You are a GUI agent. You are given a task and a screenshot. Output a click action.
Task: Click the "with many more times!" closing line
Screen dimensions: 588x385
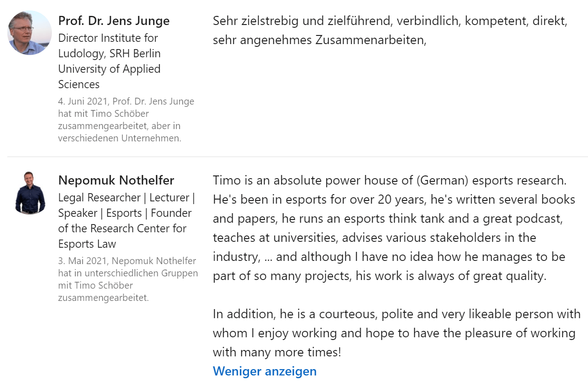(277, 352)
